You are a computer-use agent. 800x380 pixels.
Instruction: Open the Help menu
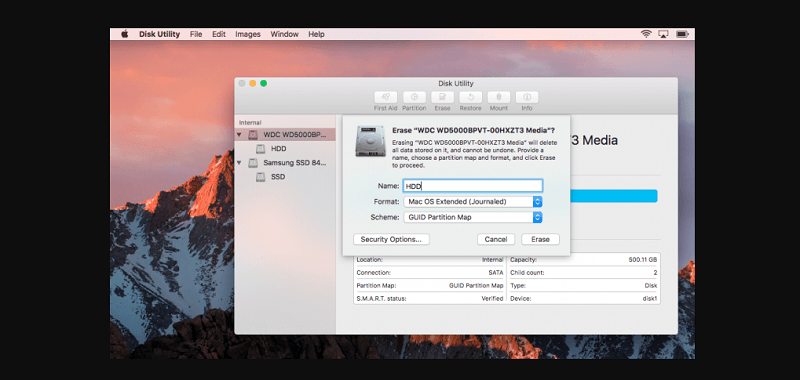tap(316, 34)
